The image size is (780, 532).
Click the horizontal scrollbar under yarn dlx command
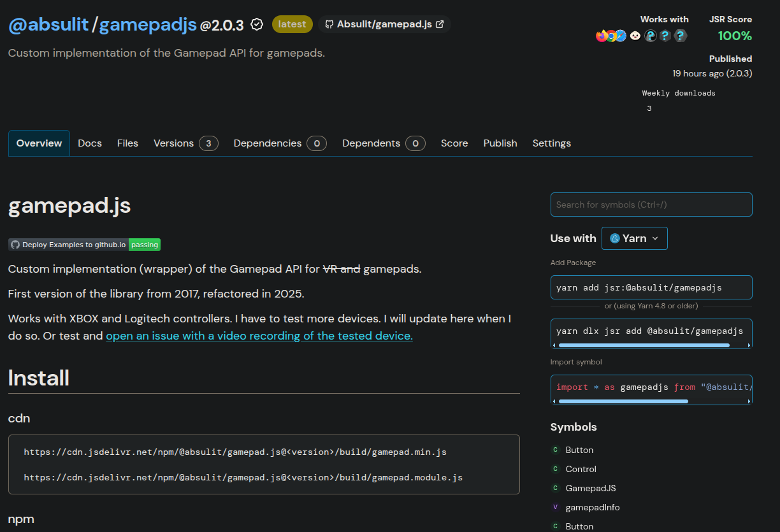644,345
